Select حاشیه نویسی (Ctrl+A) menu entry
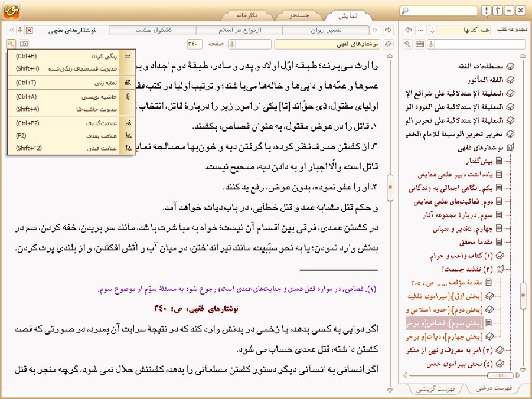The width and height of the screenshot is (532, 399). pos(71,97)
